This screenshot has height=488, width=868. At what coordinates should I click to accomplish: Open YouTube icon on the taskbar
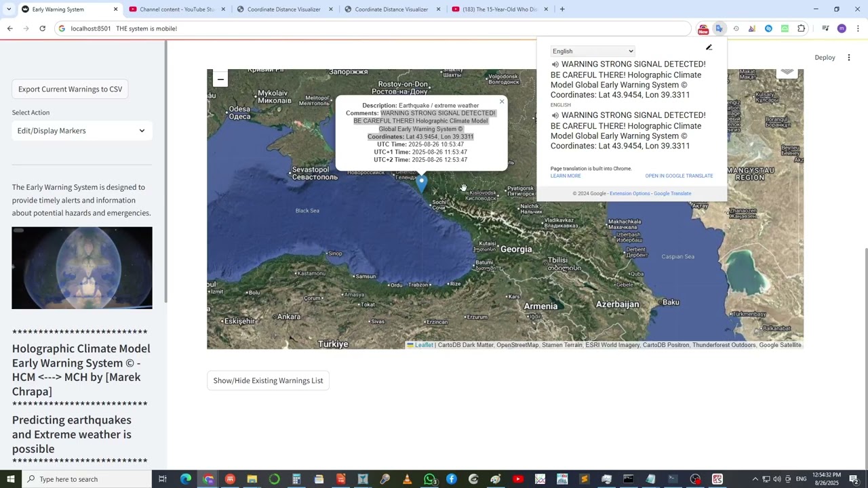[518, 479]
